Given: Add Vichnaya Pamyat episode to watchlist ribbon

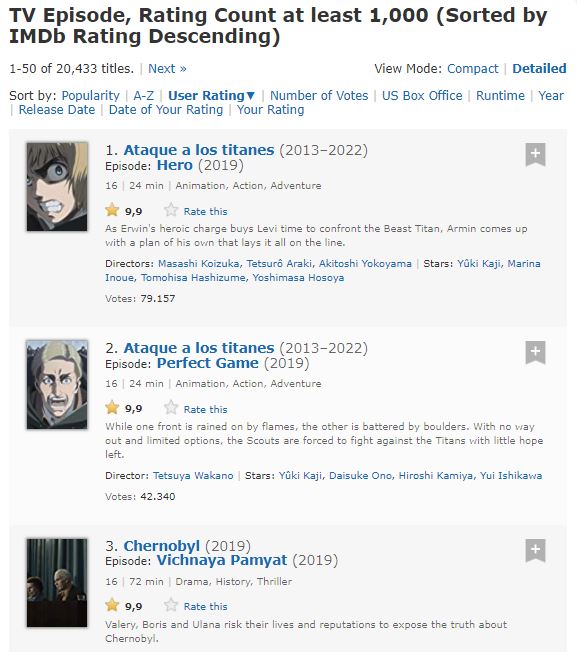Looking at the screenshot, I should pyautogui.click(x=535, y=550).
